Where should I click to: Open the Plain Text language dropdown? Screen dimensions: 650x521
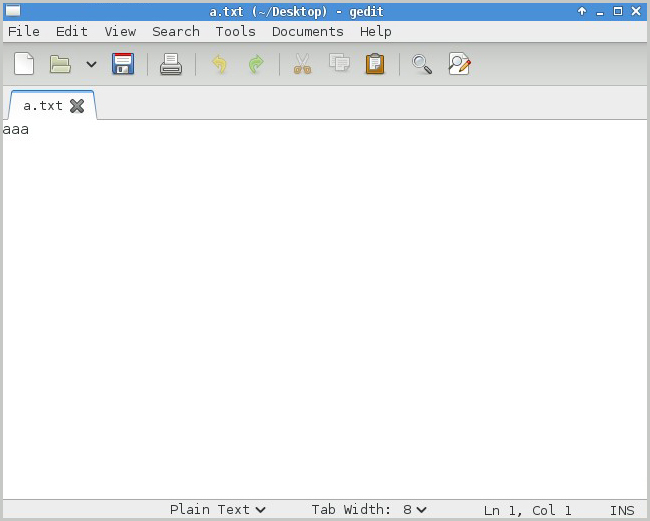(218, 510)
